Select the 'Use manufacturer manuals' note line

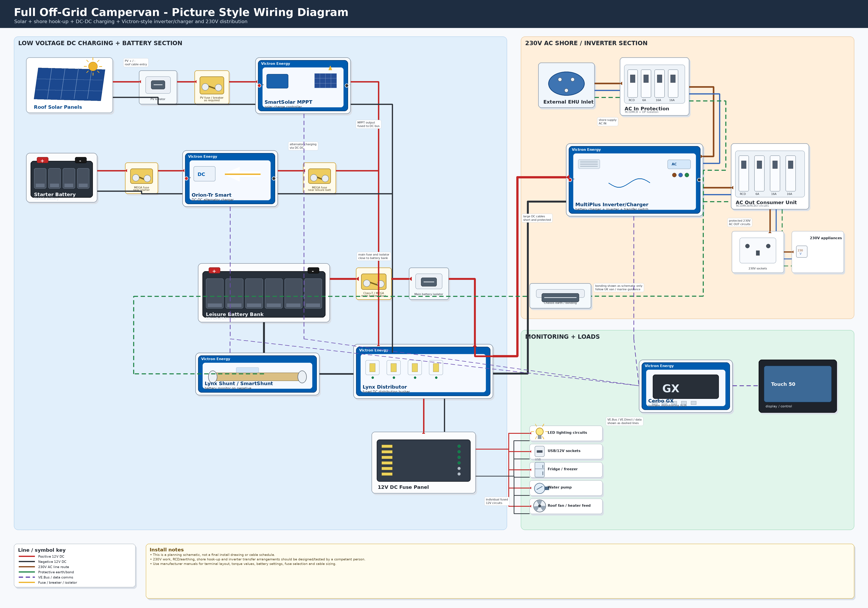click(x=243, y=564)
